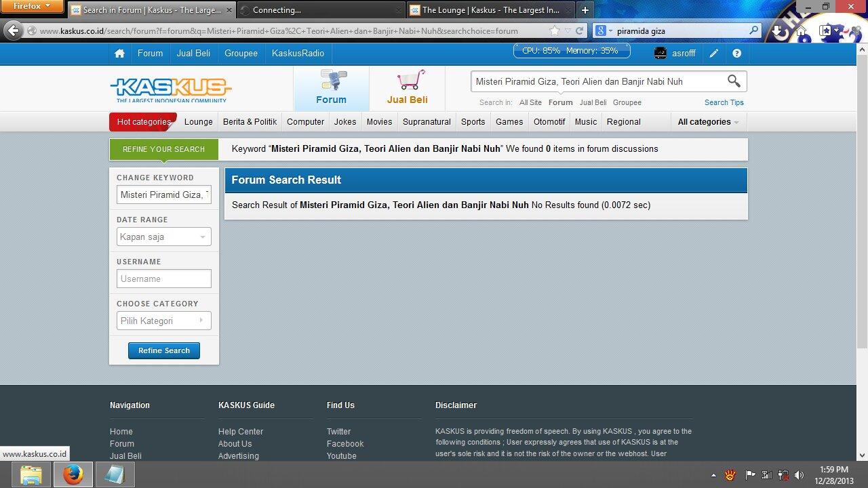Click KaskusRadio in top navigation
This screenshot has width=868, height=488.
tap(298, 54)
